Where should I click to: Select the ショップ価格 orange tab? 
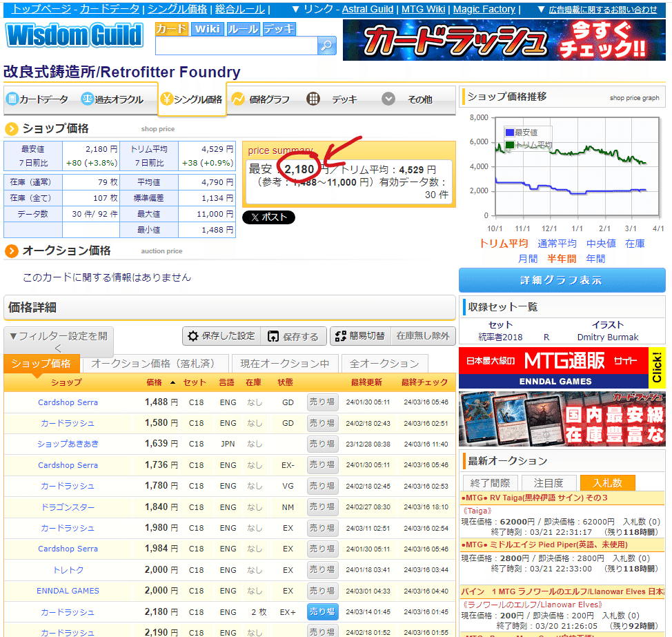point(41,364)
